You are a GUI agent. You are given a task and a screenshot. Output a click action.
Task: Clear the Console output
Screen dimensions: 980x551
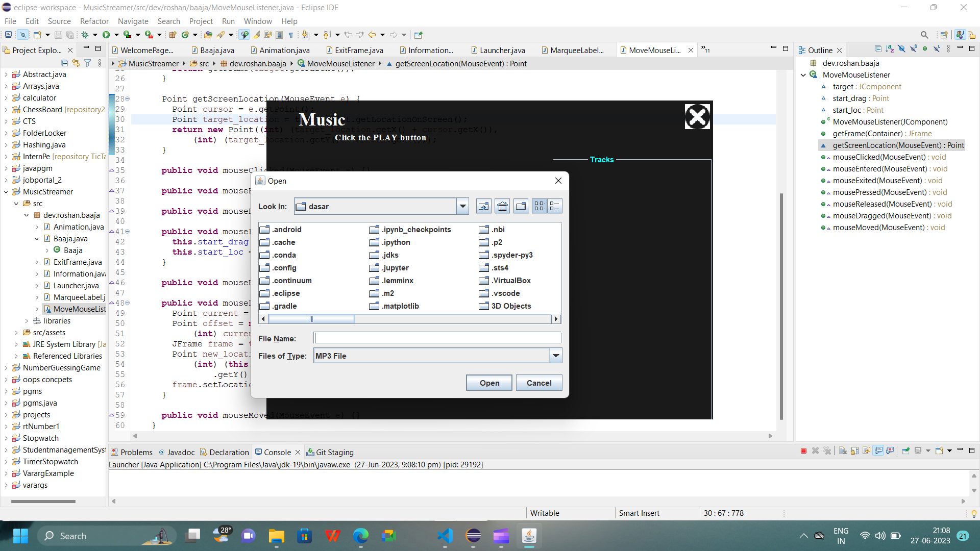click(843, 451)
